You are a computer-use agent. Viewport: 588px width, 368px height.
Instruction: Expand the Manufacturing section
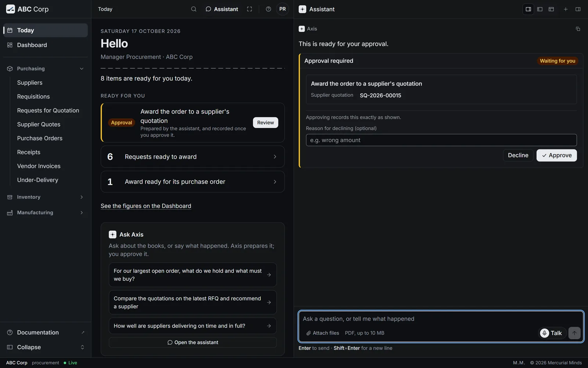[x=46, y=213]
